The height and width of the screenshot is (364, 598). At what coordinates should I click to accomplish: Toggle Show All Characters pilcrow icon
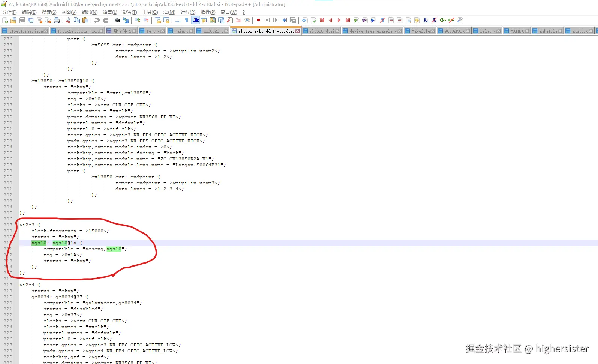click(187, 20)
